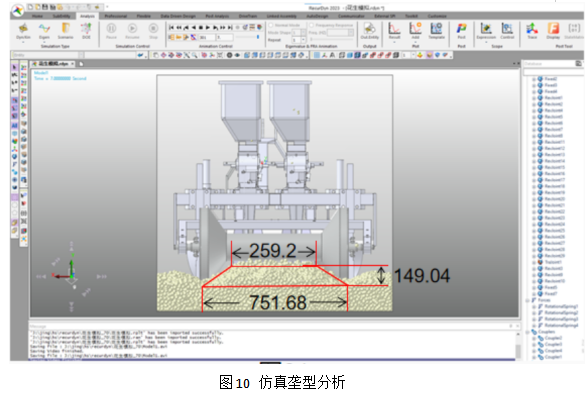Select the Normal Mode radio option
The width and height of the screenshot is (587, 396).
coord(271,25)
